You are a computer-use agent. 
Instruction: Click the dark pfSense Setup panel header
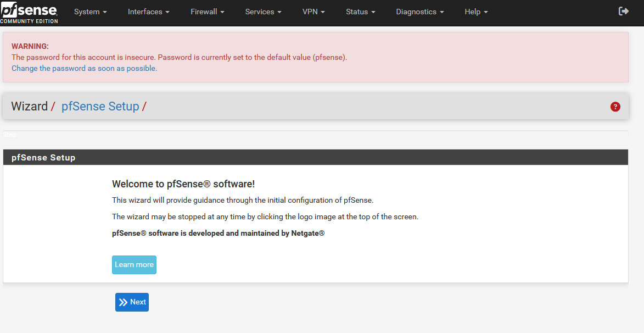point(315,157)
